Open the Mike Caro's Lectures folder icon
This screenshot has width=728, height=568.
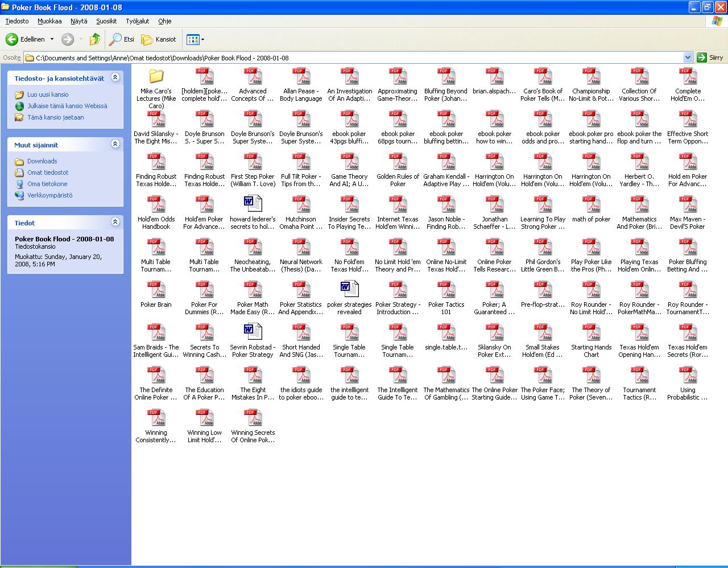(x=156, y=76)
